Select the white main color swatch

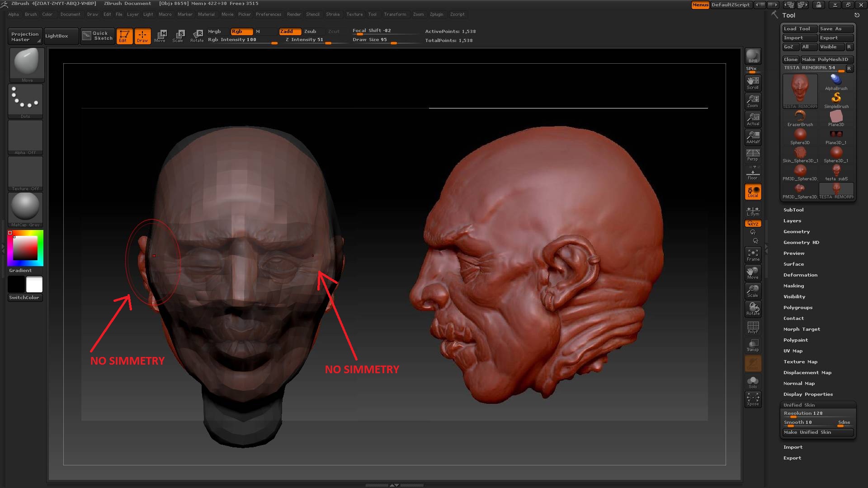tap(34, 285)
